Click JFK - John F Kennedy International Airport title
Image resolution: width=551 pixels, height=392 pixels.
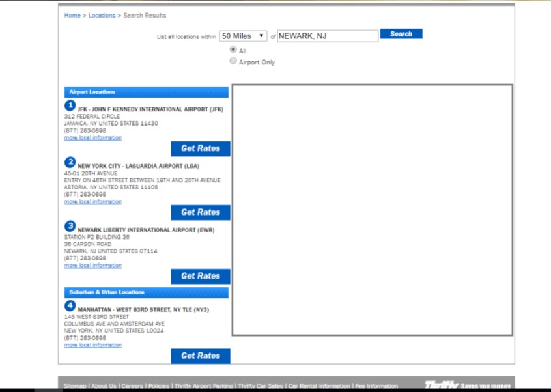150,109
